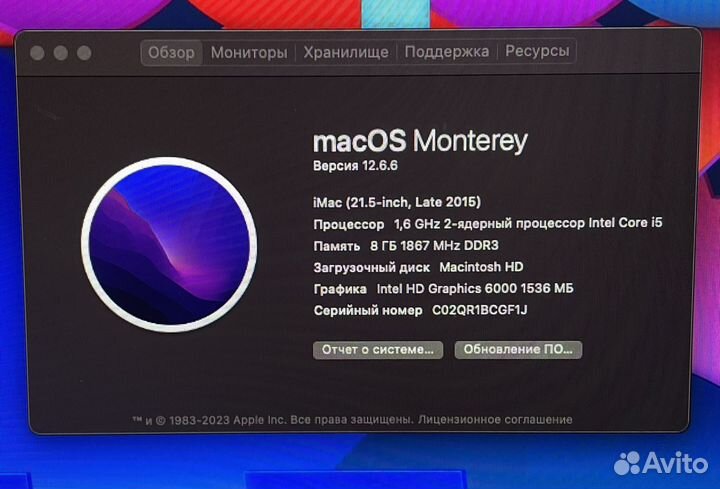Click the Память label
Viewport: 720px width, 489px height.
(x=337, y=246)
